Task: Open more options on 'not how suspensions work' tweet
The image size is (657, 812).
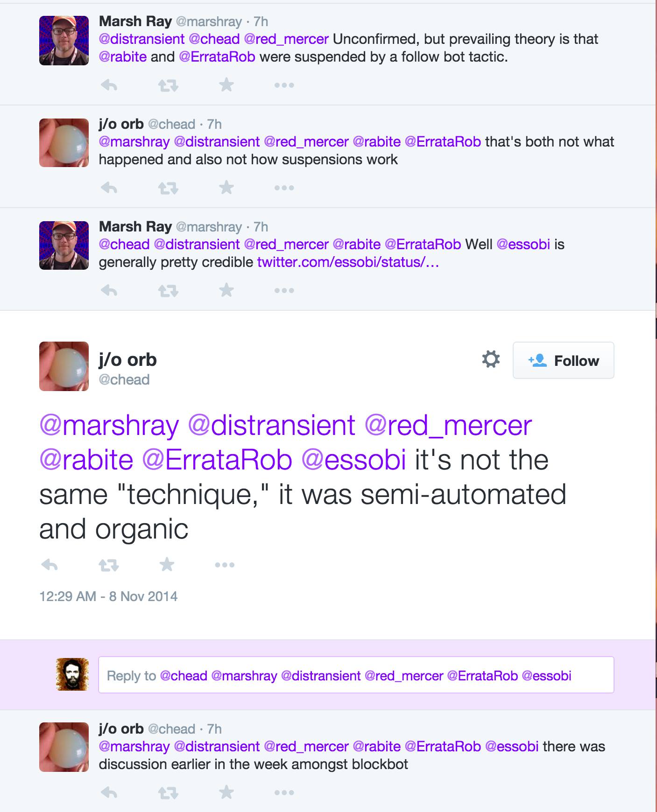Action: pos(284,188)
